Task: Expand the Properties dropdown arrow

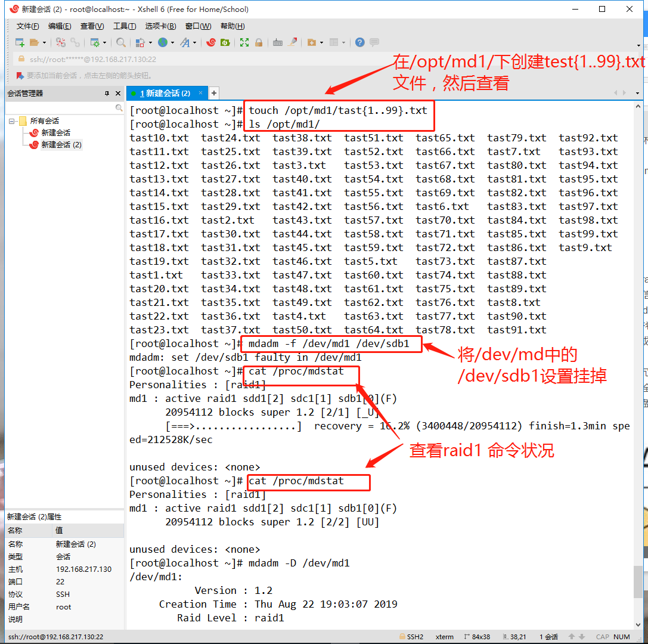Action: coord(104,42)
